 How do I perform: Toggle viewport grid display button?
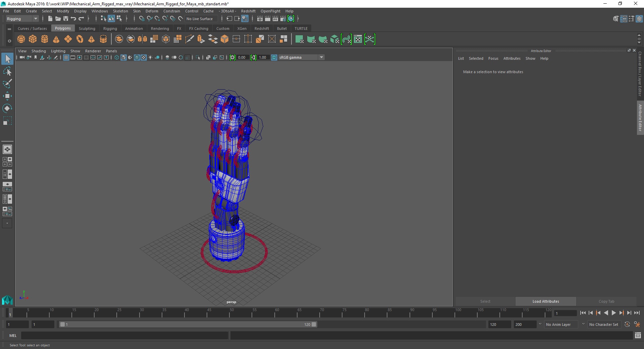coord(66,57)
